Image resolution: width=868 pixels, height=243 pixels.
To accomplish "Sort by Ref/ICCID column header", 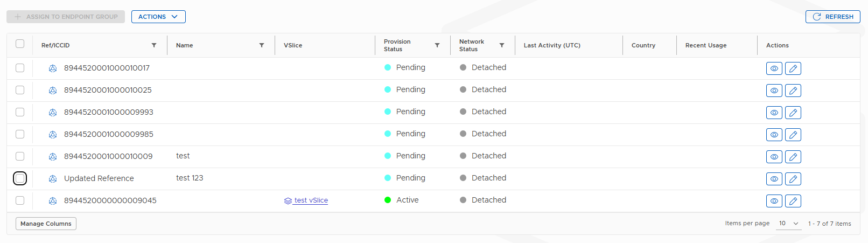I will [55, 45].
